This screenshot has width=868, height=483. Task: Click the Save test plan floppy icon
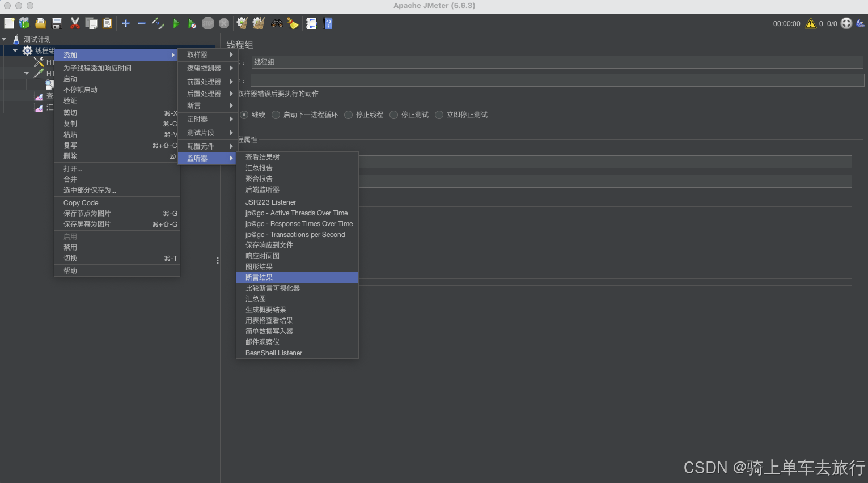[57, 23]
